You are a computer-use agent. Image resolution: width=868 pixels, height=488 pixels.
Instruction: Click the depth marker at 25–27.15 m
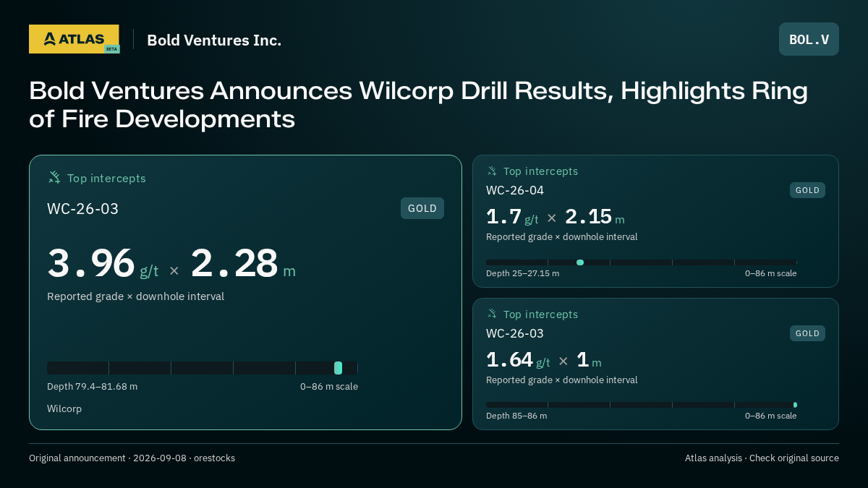click(x=580, y=262)
